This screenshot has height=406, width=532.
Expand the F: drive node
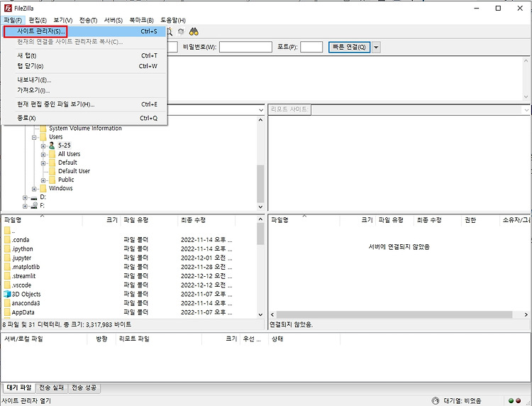click(x=25, y=206)
